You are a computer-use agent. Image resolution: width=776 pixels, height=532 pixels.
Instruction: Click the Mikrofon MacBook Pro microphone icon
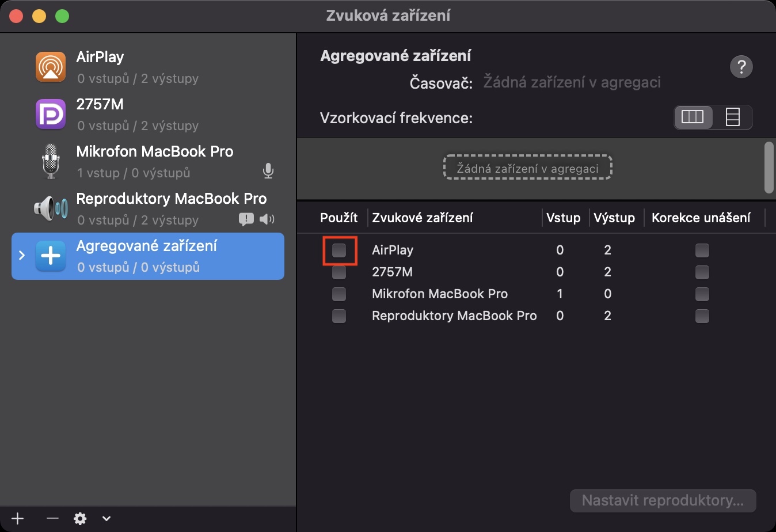(x=51, y=161)
